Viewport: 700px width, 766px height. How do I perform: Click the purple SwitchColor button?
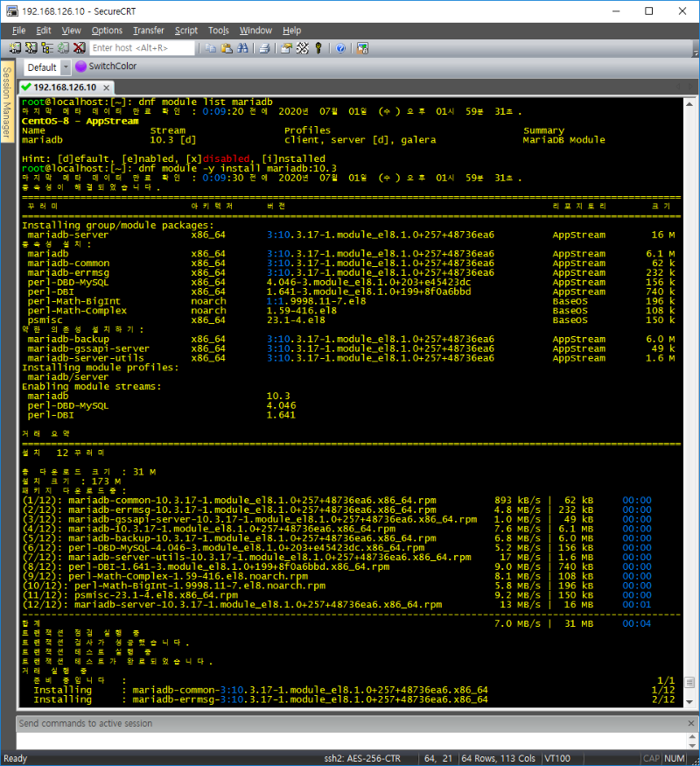click(x=105, y=67)
